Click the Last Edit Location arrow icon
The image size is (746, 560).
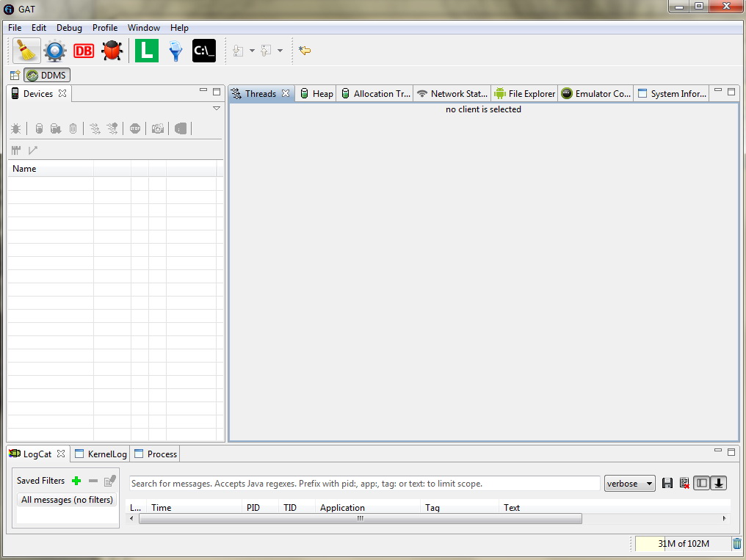pos(305,51)
